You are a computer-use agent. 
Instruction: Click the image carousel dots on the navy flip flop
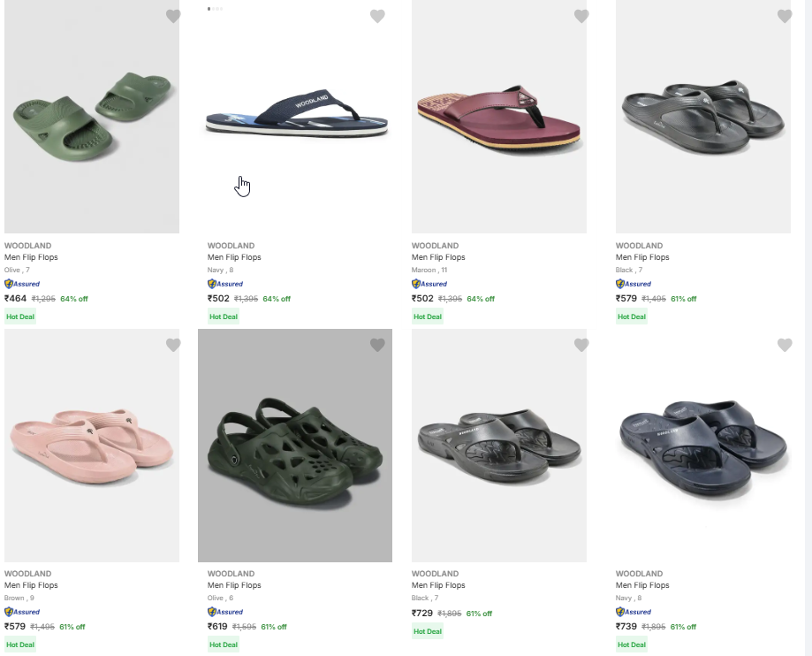[x=215, y=9]
